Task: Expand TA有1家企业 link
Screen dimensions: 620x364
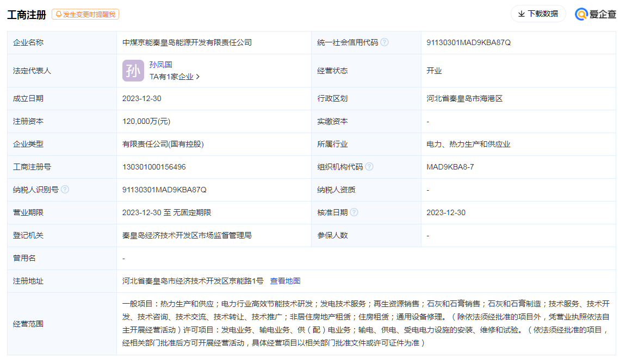Action: (x=175, y=77)
